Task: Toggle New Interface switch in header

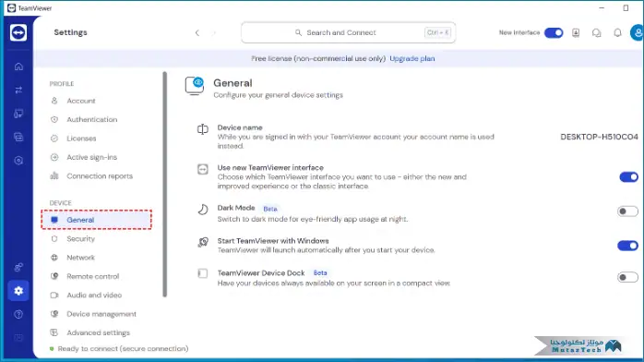Action: (554, 33)
